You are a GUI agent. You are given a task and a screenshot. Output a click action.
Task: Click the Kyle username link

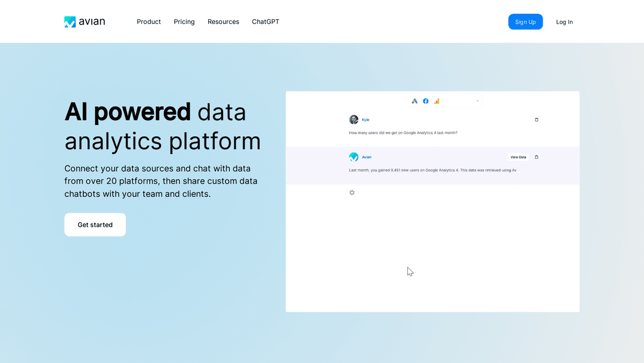(x=366, y=119)
